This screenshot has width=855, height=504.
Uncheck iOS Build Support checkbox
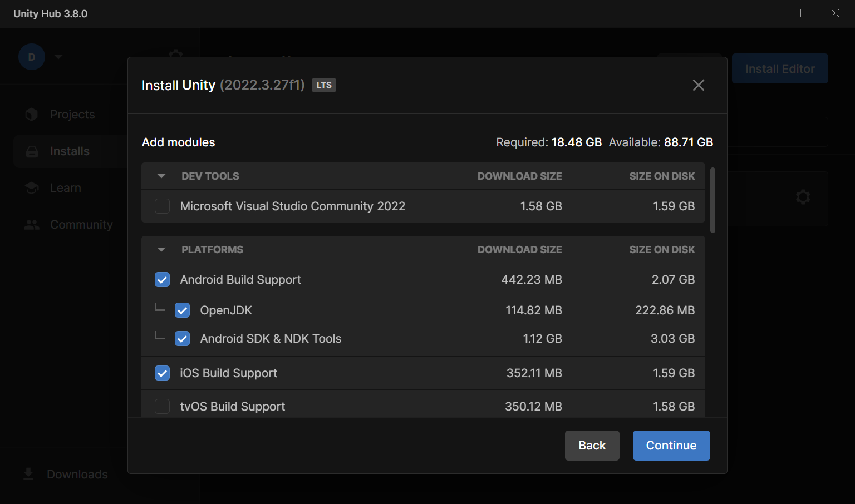point(162,373)
